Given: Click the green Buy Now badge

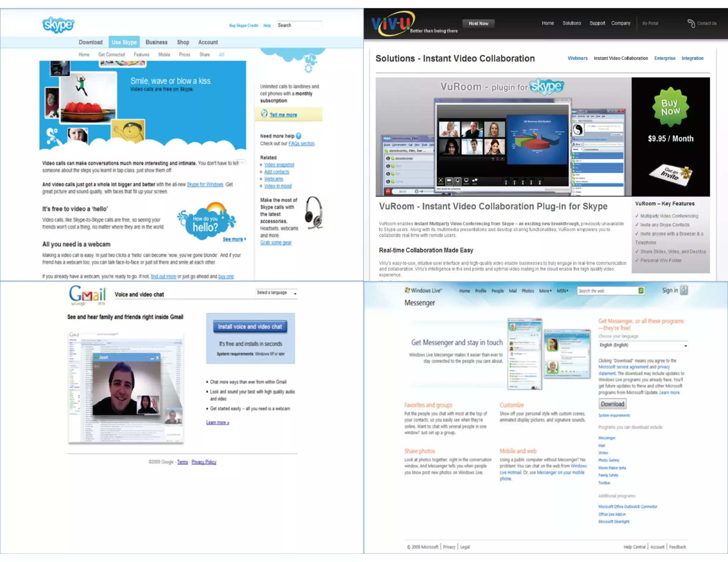Looking at the screenshot, I should [670, 107].
